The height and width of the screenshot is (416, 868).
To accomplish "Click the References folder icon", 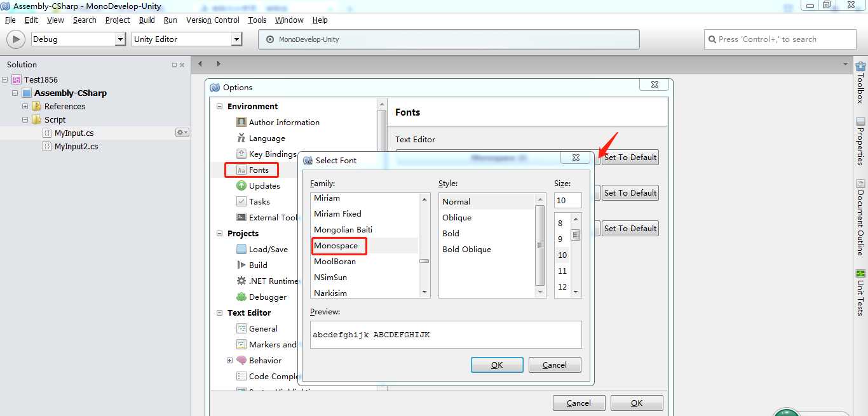I will [x=37, y=106].
